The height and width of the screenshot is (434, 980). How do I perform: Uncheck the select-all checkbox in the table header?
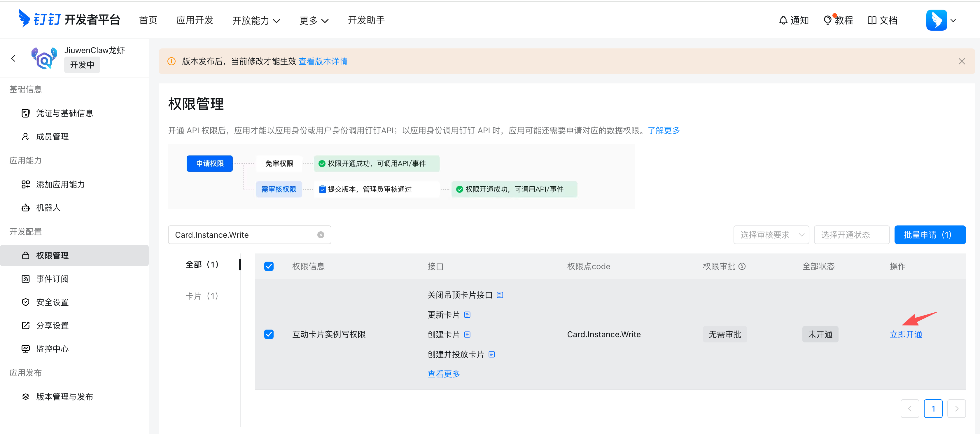pyautogui.click(x=269, y=266)
